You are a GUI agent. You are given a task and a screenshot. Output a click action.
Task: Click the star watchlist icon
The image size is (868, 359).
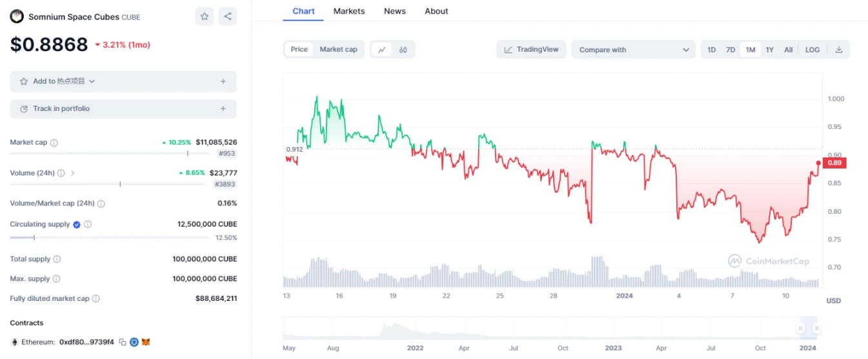205,17
